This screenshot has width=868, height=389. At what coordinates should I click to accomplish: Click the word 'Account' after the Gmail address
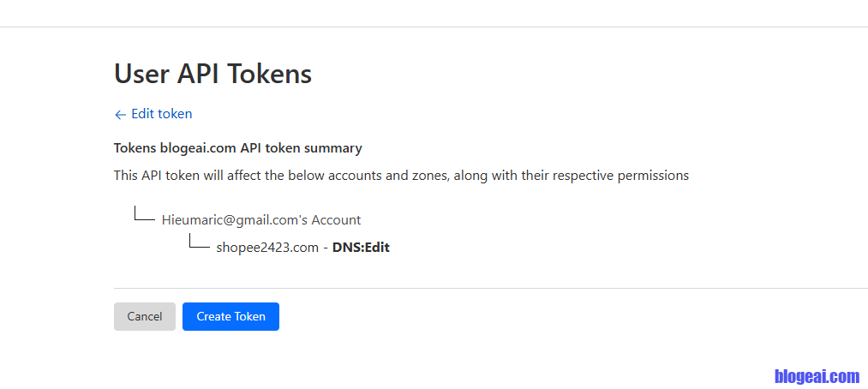coord(336,219)
